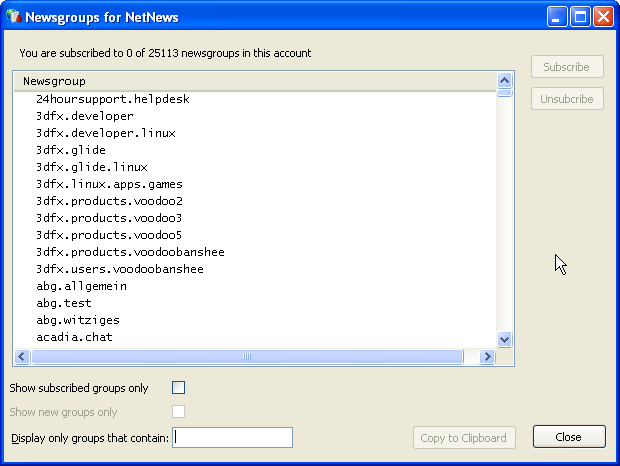Click the Subscribe button
Screen dimensions: 620x466
(x=567, y=67)
